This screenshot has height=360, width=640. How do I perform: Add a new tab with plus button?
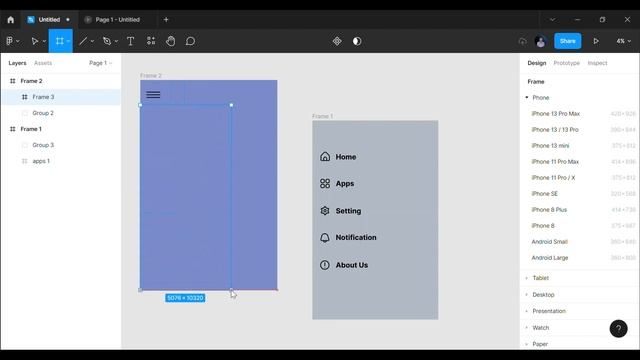click(166, 20)
